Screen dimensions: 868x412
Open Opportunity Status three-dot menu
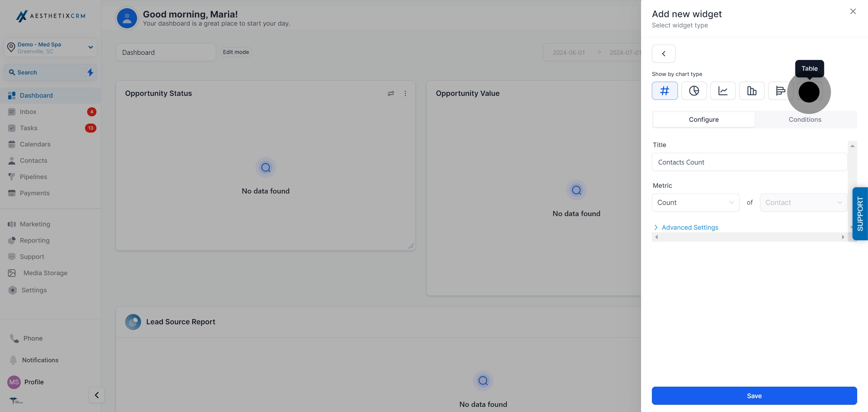point(405,93)
